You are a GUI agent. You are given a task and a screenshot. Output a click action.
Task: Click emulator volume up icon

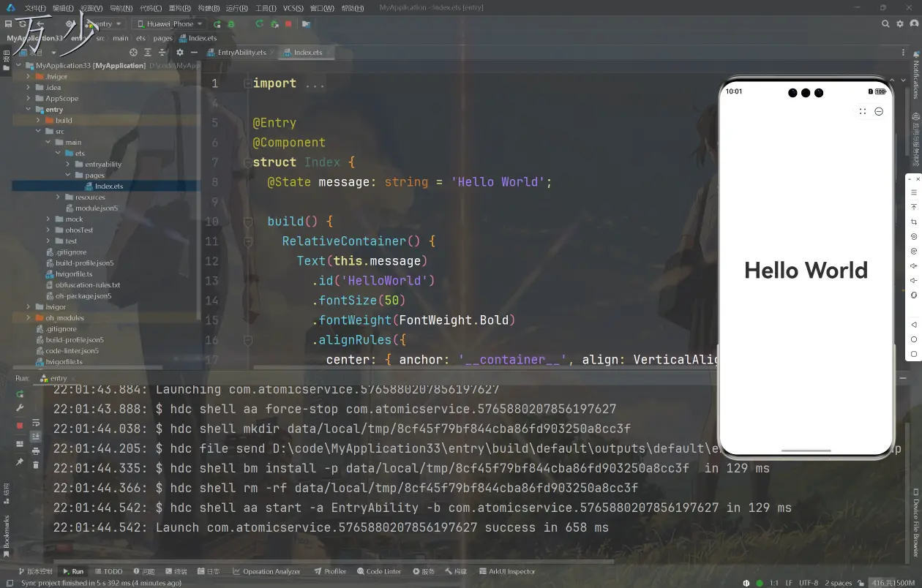tap(913, 266)
